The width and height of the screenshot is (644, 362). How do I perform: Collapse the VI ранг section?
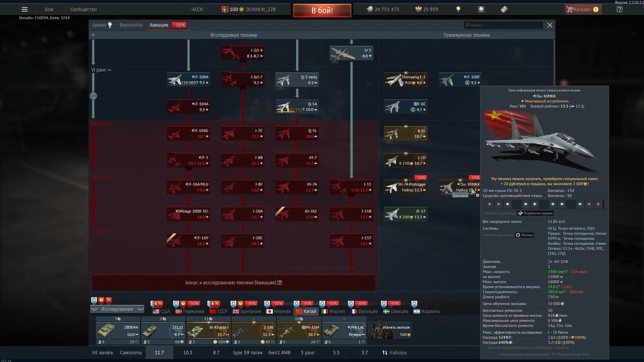tap(102, 70)
